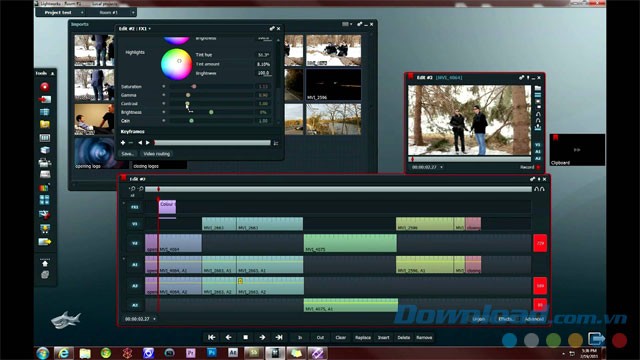The image size is (640, 360).
Task: Toggle keyframing for the Gamma parameter
Action: point(164,95)
